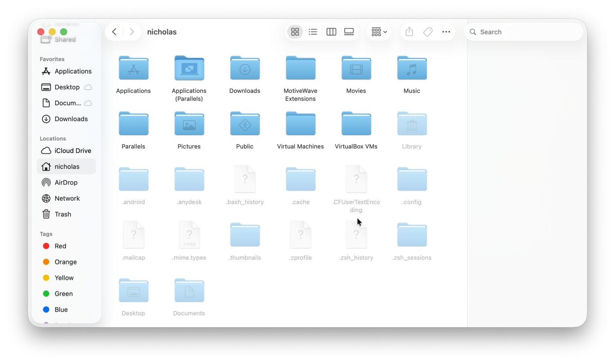Switch to column view
Image resolution: width=615 pixels, height=364 pixels.
pyautogui.click(x=331, y=32)
